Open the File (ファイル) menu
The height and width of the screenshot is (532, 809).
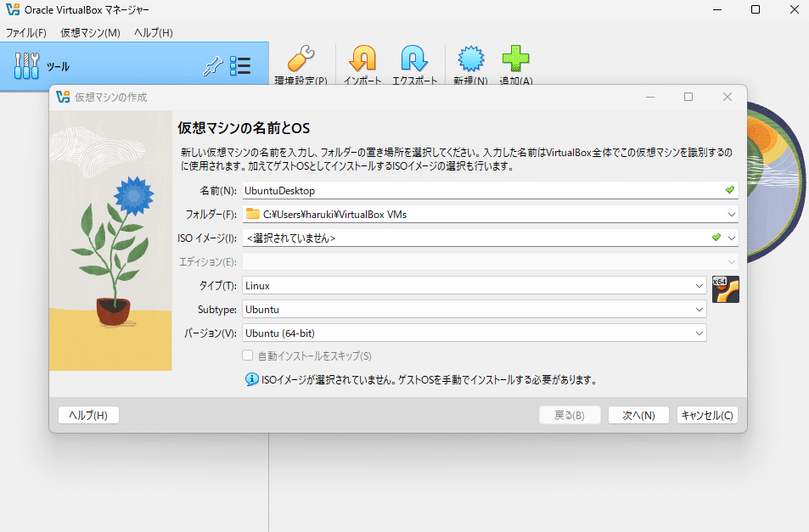tap(25, 32)
